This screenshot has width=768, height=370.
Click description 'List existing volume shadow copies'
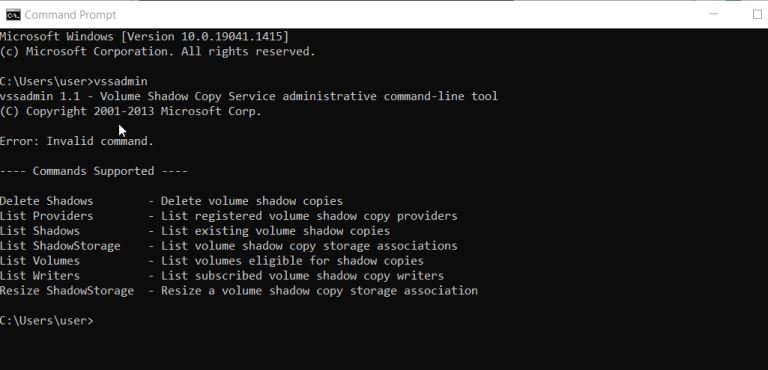[275, 231]
